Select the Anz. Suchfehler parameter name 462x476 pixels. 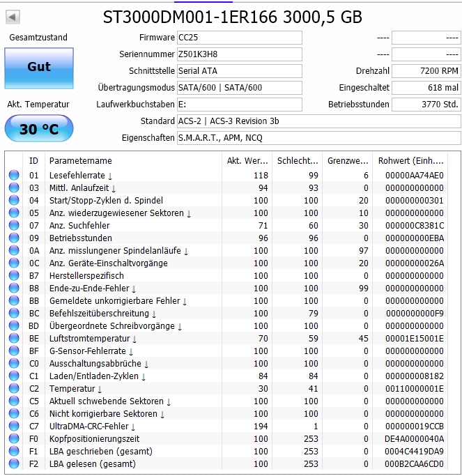coord(79,226)
